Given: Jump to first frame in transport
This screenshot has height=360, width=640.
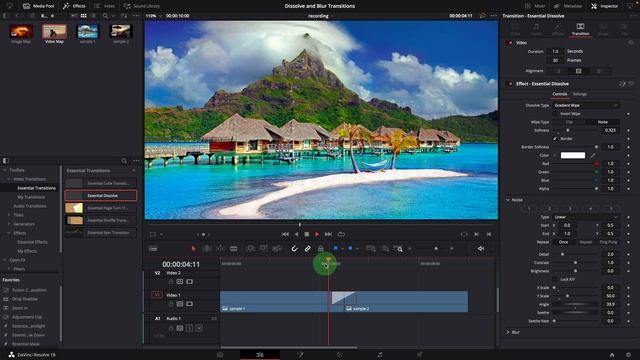Looking at the screenshot, I should 285,234.
